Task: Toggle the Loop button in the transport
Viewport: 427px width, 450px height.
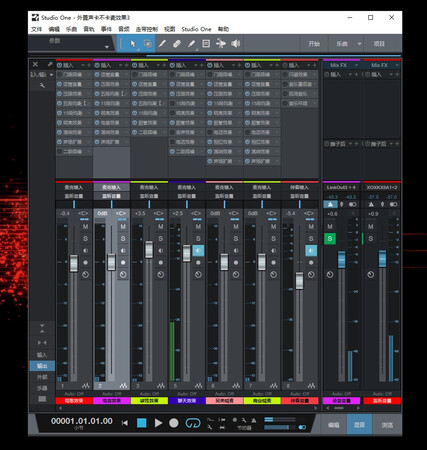Action: (193, 423)
